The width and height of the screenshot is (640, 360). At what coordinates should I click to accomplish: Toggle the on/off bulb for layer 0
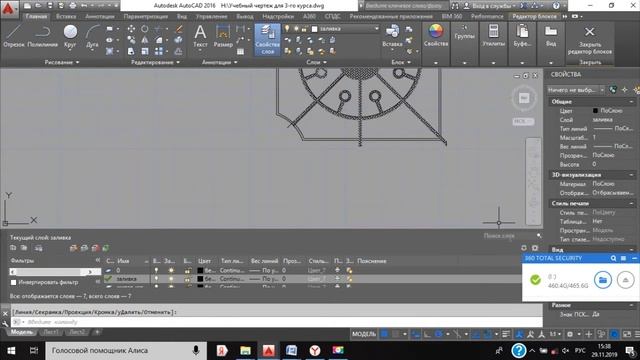(156, 270)
